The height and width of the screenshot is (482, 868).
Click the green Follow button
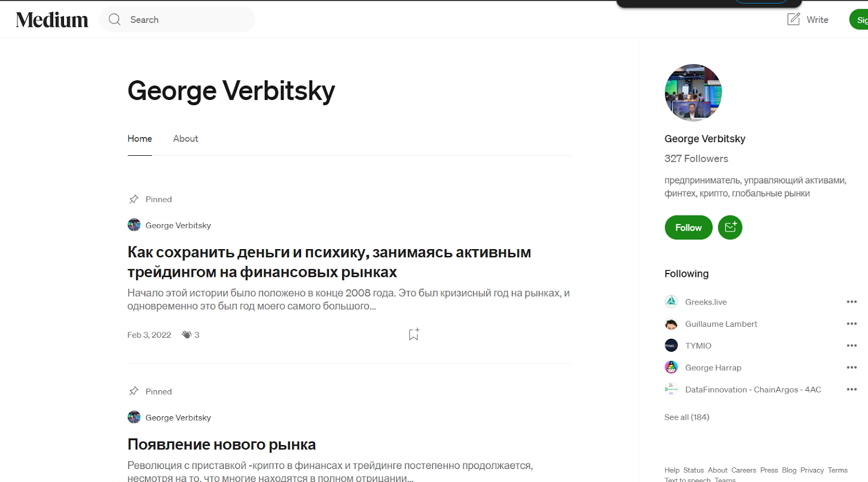point(688,227)
